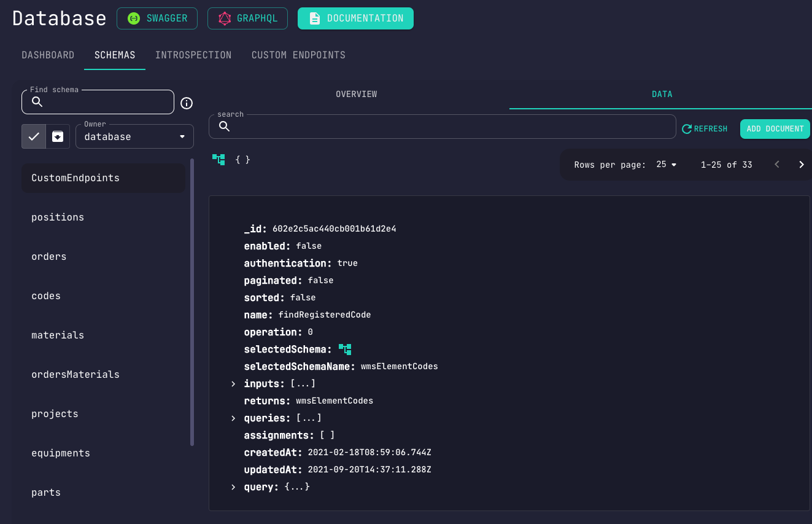Select the orders schema

(x=103, y=257)
